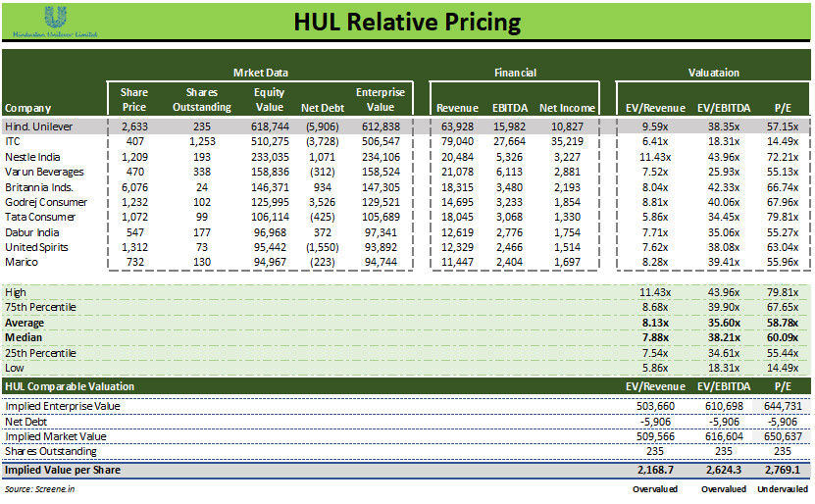Click implied value per share 2,168.7
The height and width of the screenshot is (504, 815).
[x=655, y=471]
